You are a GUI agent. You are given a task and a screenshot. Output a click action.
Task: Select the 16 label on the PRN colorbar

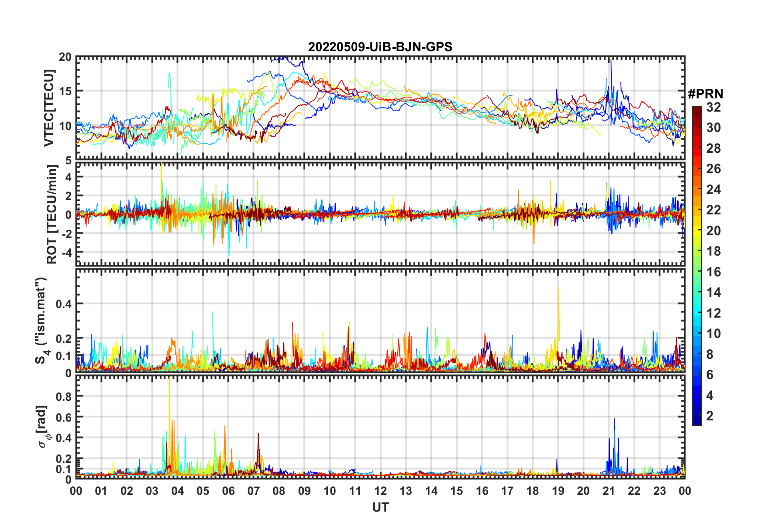[x=713, y=272]
